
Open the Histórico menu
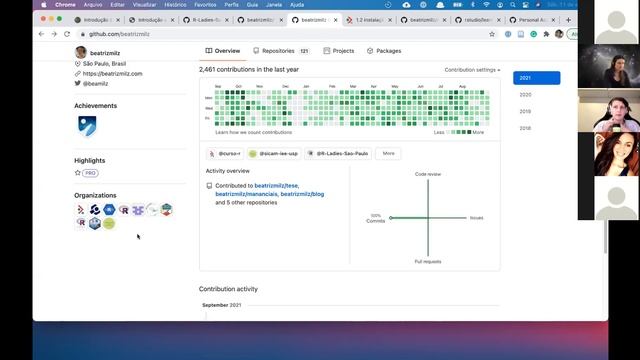tap(175, 5)
